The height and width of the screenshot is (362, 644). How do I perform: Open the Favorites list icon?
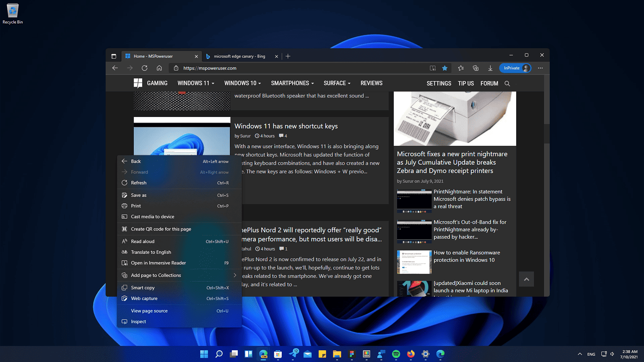point(461,68)
